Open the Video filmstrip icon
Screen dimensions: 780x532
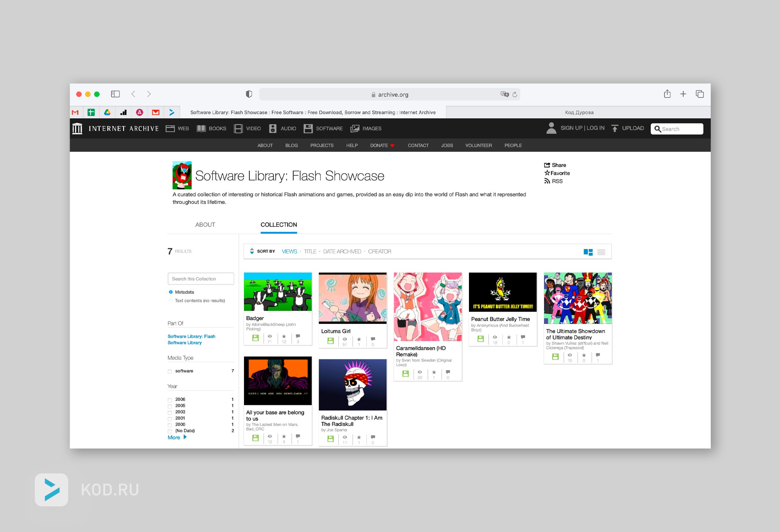238,129
